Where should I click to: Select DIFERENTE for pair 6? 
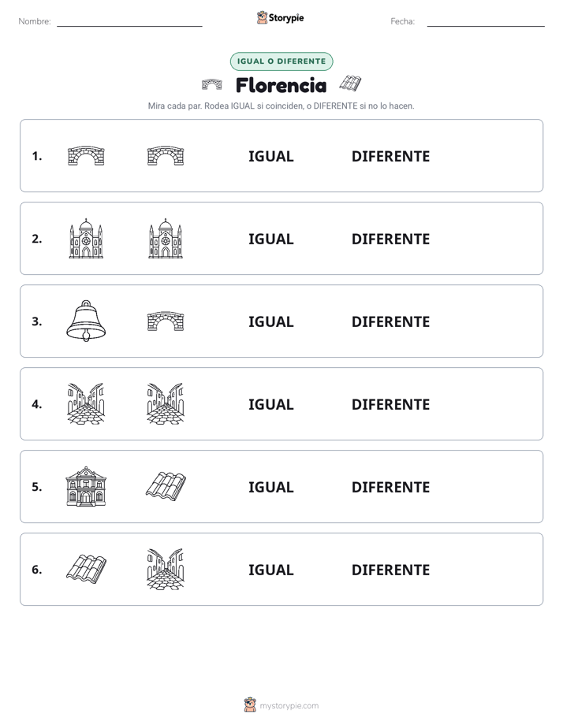390,570
